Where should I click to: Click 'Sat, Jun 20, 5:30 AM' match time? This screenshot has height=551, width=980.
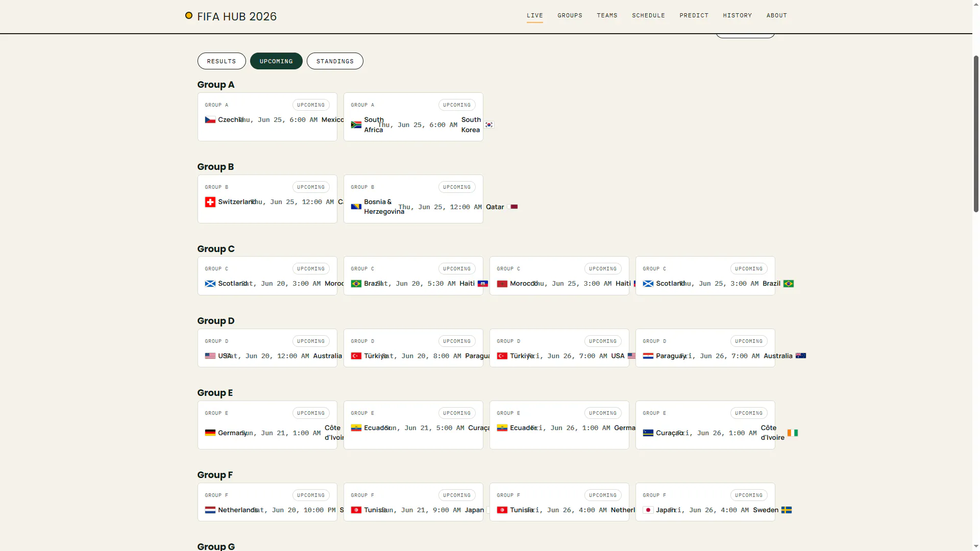coord(415,284)
